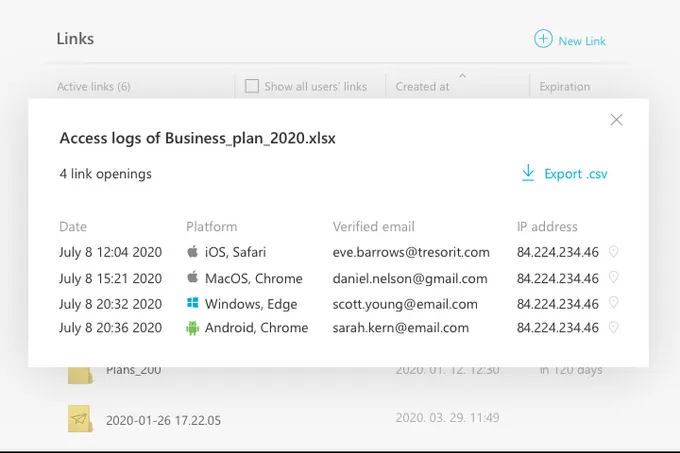The width and height of the screenshot is (680, 453).
Task: Select email eve.barrows@tresorit.com
Action: (x=411, y=252)
